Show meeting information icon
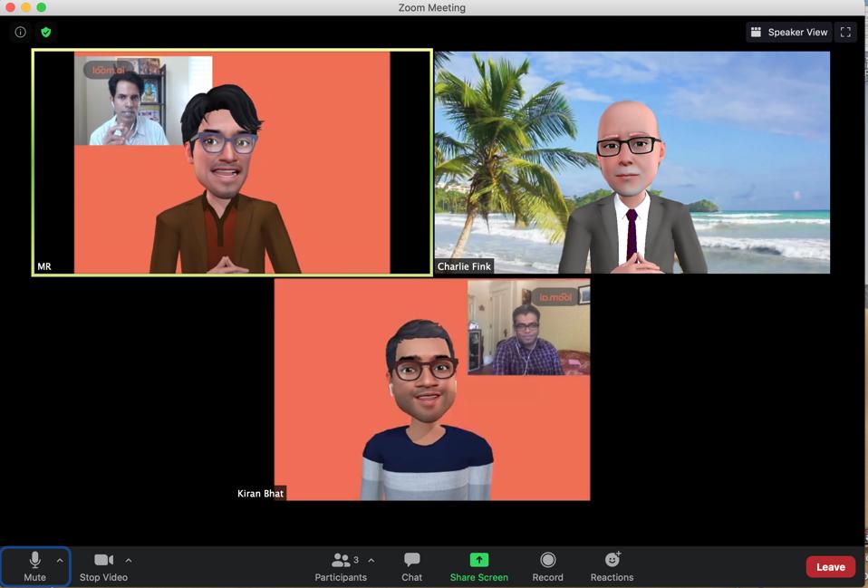 pos(20,32)
